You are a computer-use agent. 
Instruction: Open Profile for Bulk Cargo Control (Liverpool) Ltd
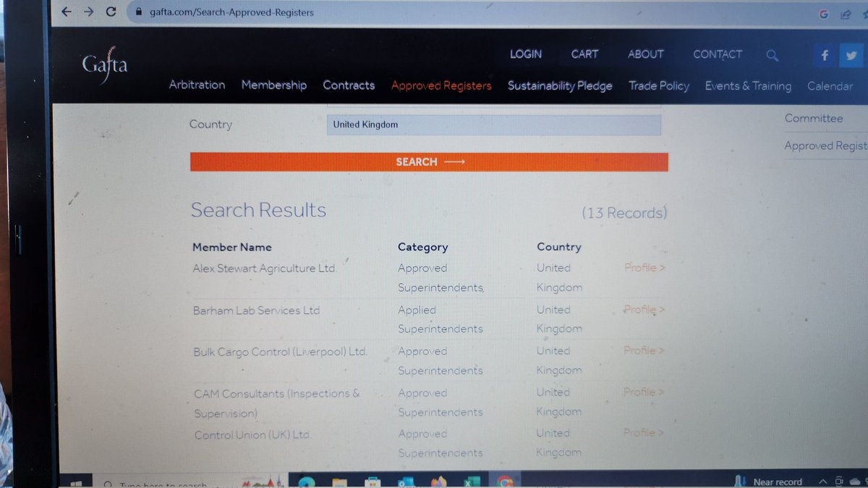click(644, 350)
